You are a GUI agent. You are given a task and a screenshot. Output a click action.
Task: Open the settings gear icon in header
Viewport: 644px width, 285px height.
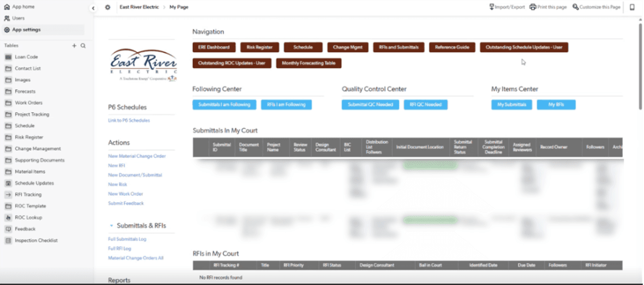107,8
